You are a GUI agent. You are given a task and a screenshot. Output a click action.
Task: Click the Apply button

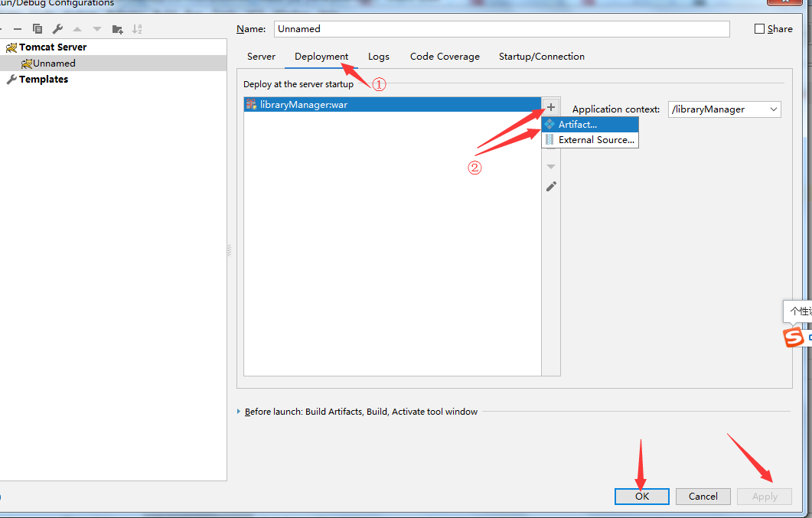(x=765, y=497)
